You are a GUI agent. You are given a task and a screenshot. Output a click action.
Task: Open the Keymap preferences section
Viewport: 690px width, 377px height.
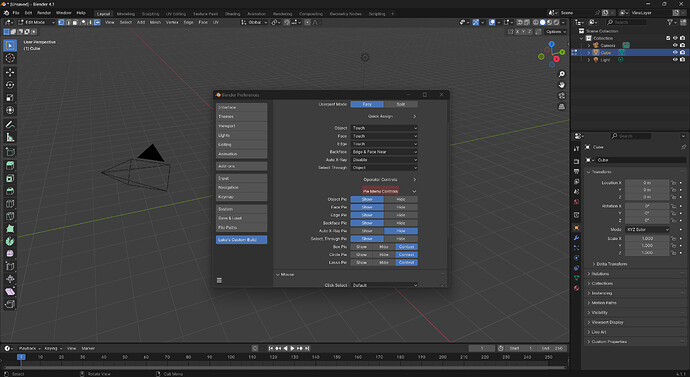tap(241, 197)
